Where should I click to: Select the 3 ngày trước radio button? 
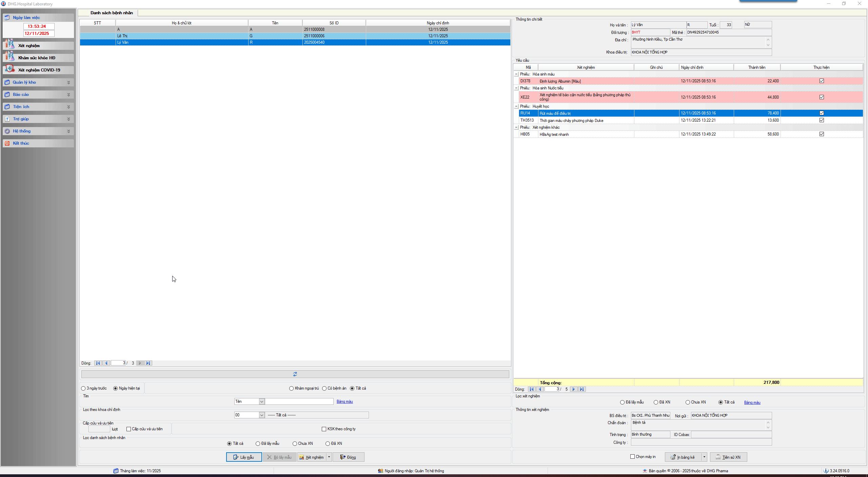click(x=83, y=388)
